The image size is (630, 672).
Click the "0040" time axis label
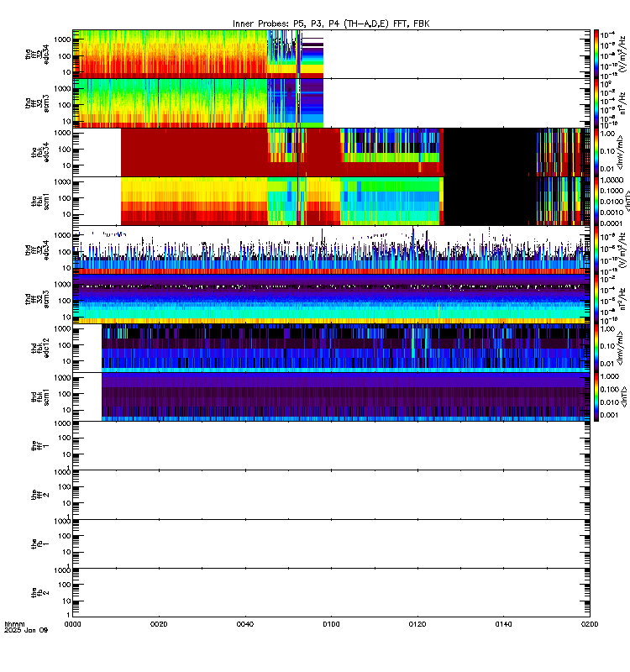pos(245,624)
